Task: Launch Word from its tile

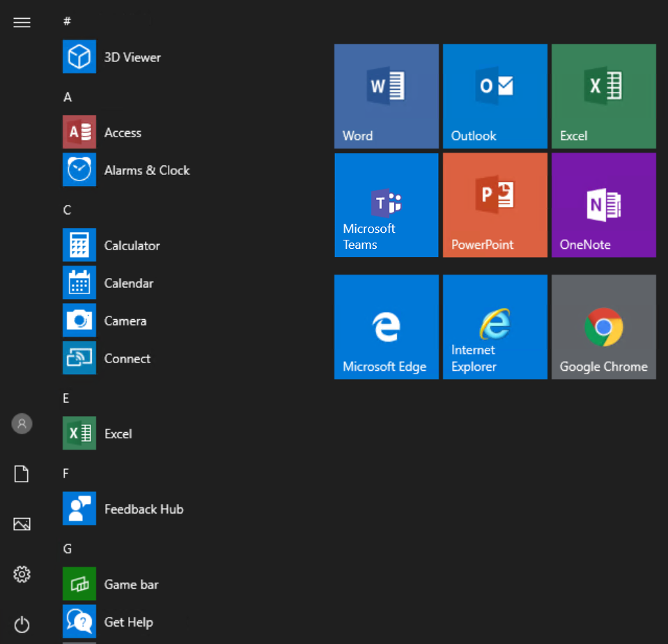Action: pos(386,96)
